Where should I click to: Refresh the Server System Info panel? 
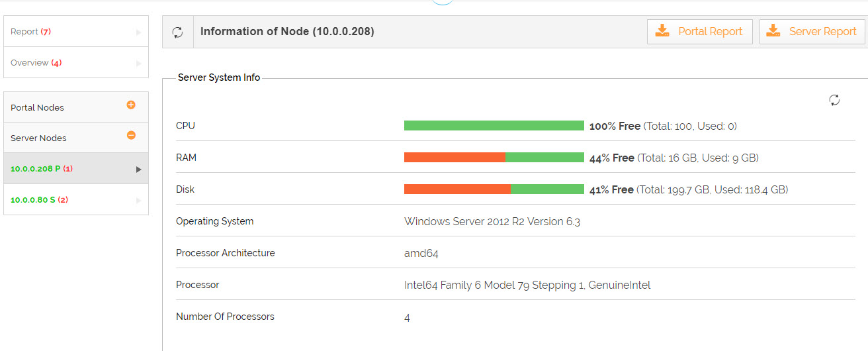pyautogui.click(x=834, y=100)
